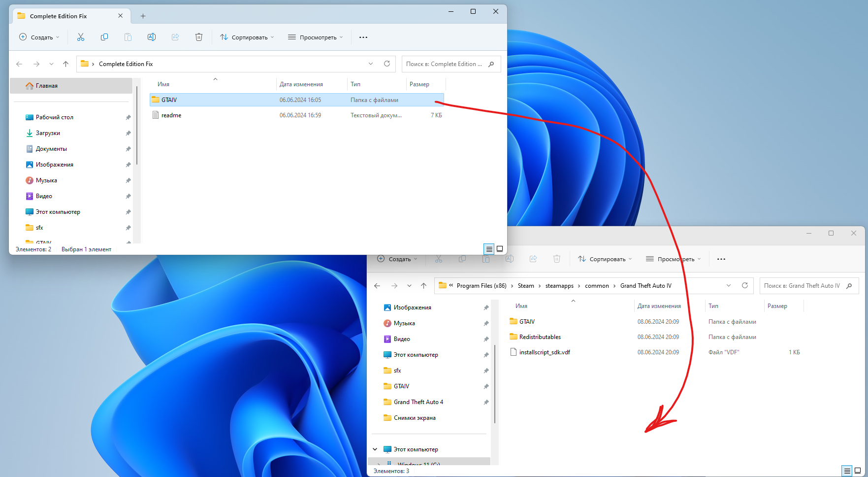Open Создать dropdown in Complete Edition Fix window
The height and width of the screenshot is (477, 868).
39,37
